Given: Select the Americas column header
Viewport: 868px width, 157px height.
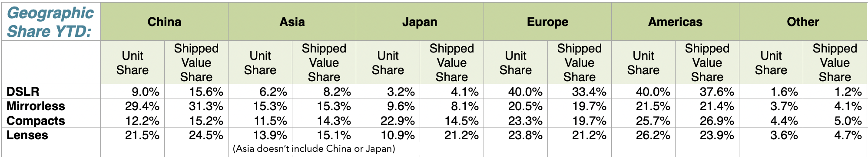Looking at the screenshot, I should (675, 22).
